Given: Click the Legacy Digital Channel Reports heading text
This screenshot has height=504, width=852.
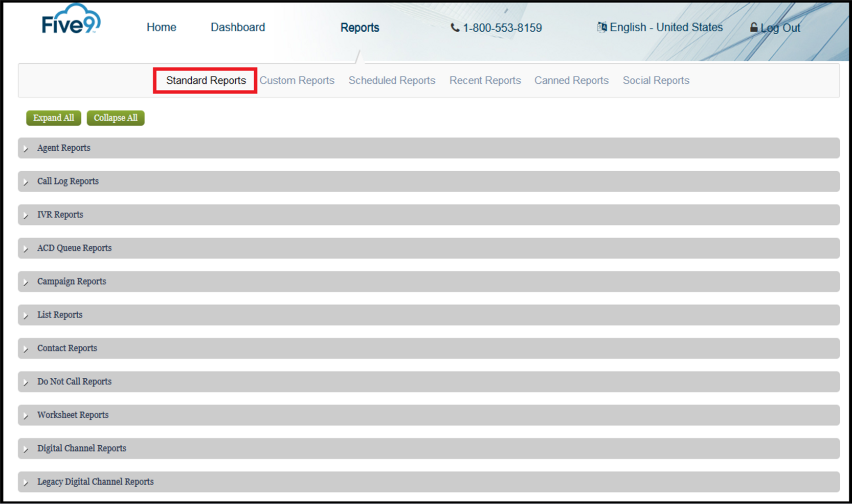Looking at the screenshot, I should [95, 482].
